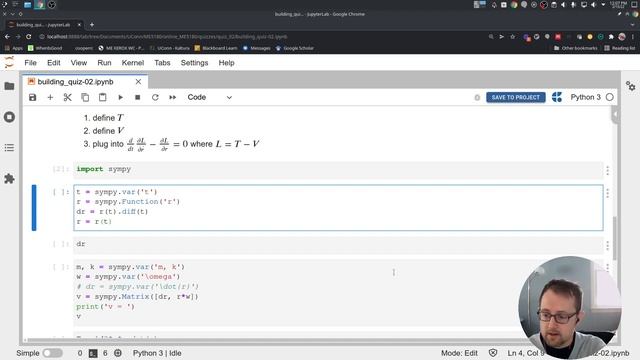Open Chrome menu three dots
The height and width of the screenshot is (360, 640).
point(633,37)
